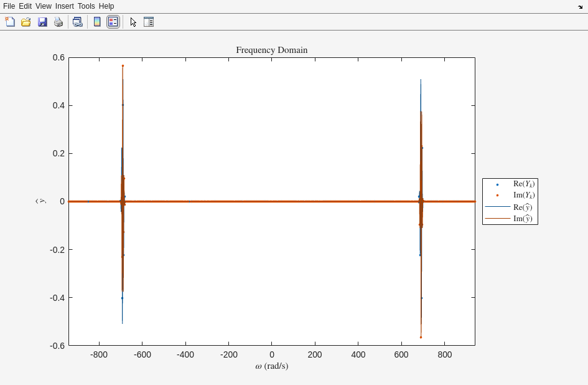Image resolution: width=588 pixels, height=385 pixels.
Task: Toggle the Insert Legend button off
Action: point(113,22)
